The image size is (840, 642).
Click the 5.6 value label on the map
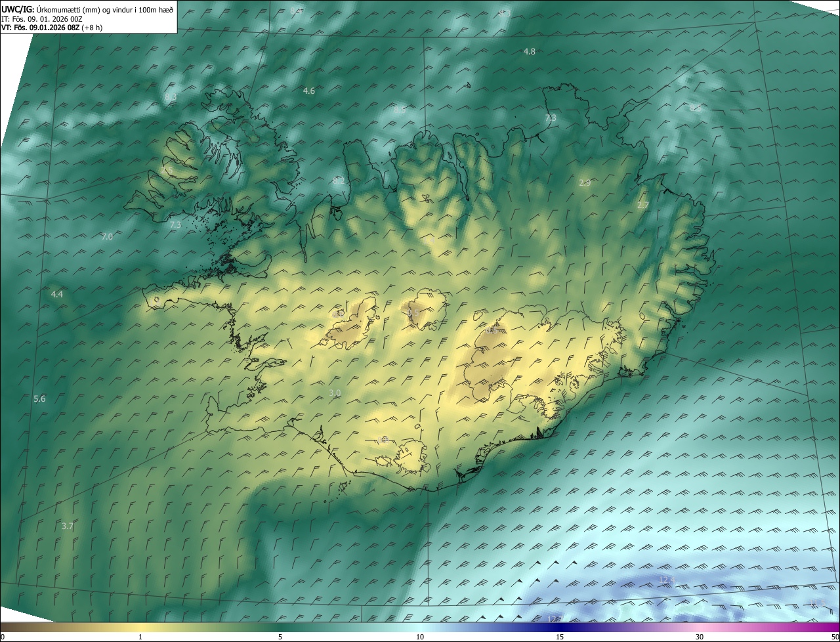click(39, 398)
